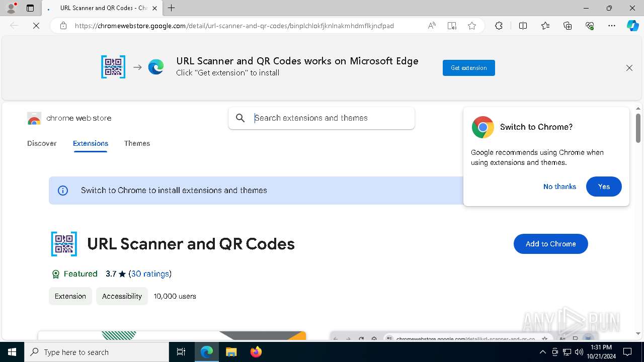
Task: Click the URL Scanner QR code extension icon
Action: coord(64,244)
